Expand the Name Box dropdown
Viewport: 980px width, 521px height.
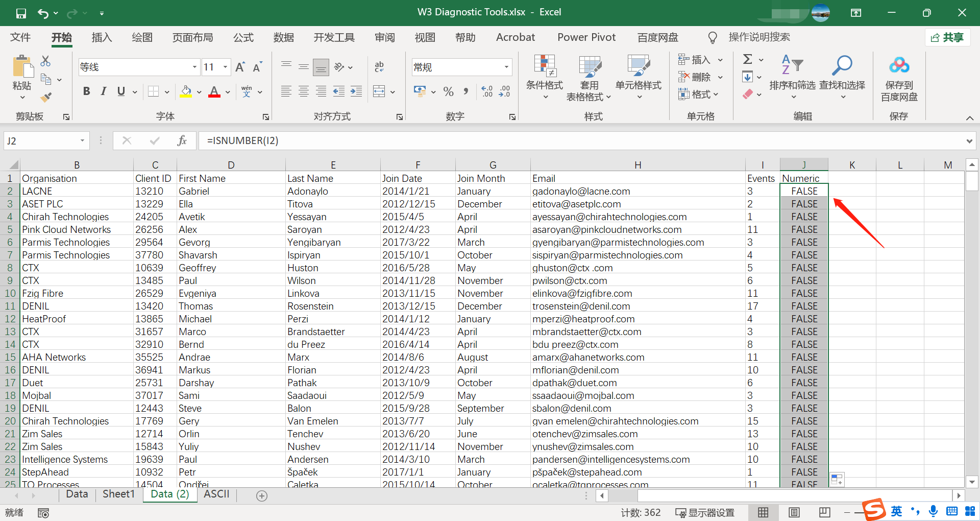(x=82, y=140)
